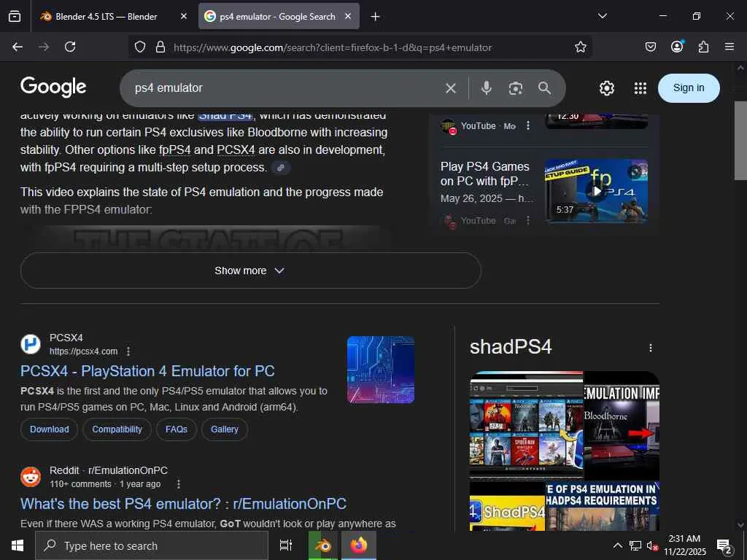Screen dimensions: 747x560
Task: Go to the Google home logo
Action: [53, 87]
